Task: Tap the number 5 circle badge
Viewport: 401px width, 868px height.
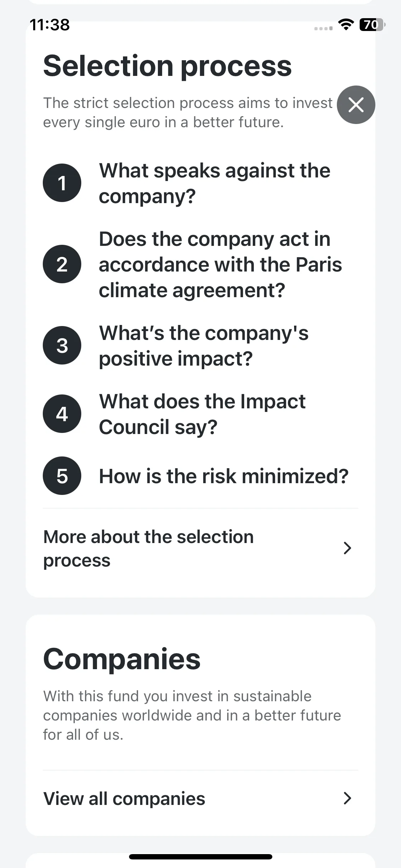Action: click(62, 476)
